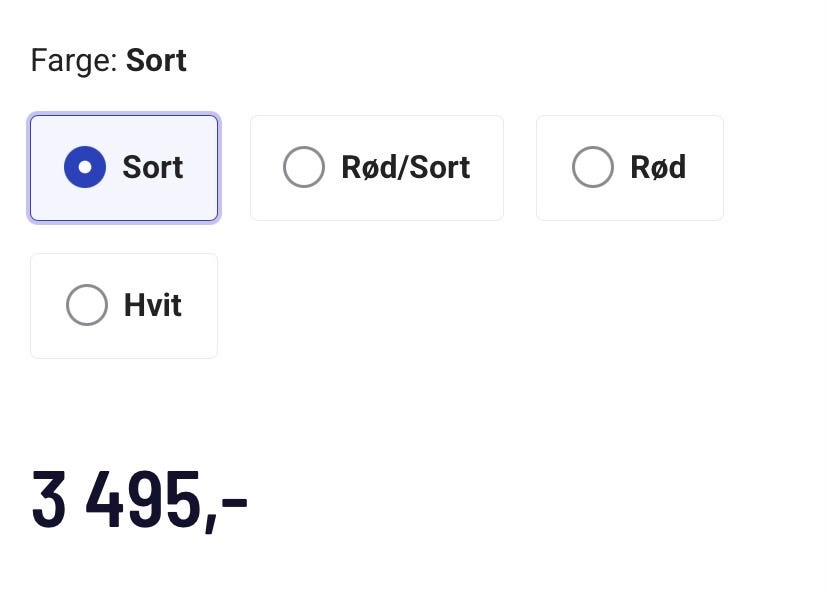Screen dimensions: 828x591
Task: Click the bold "Sort" value beside Farge
Action: 156,60
